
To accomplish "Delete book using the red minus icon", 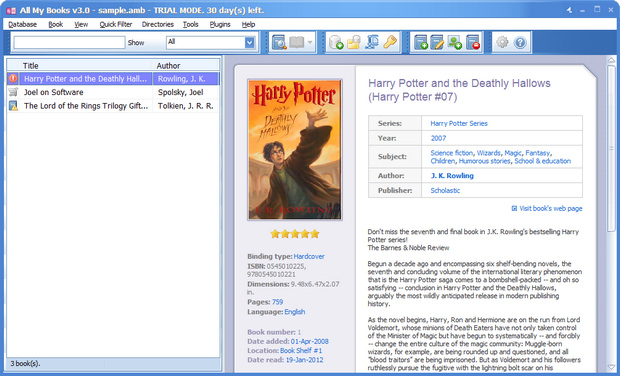I will point(473,42).
